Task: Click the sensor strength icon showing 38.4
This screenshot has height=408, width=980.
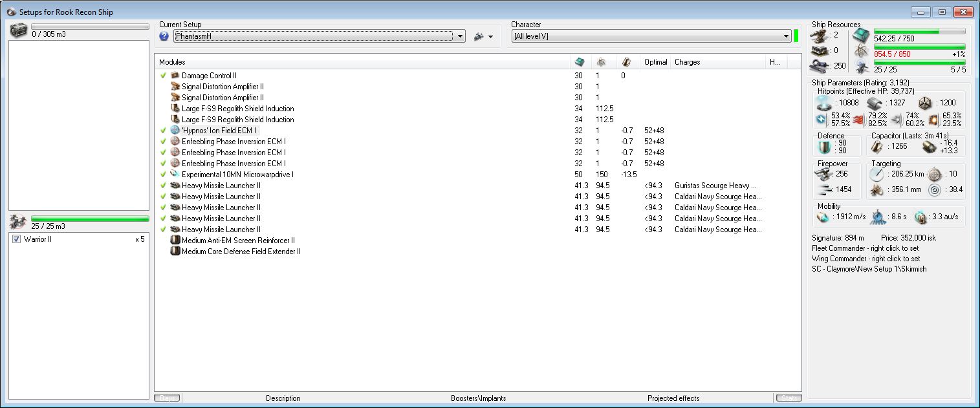Action: point(933,189)
